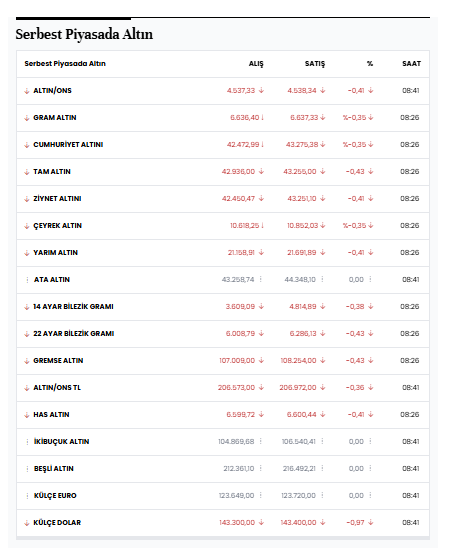
Task: Click the dots icon beside BEŞLİ ALTIN
Action: pyautogui.click(x=27, y=469)
